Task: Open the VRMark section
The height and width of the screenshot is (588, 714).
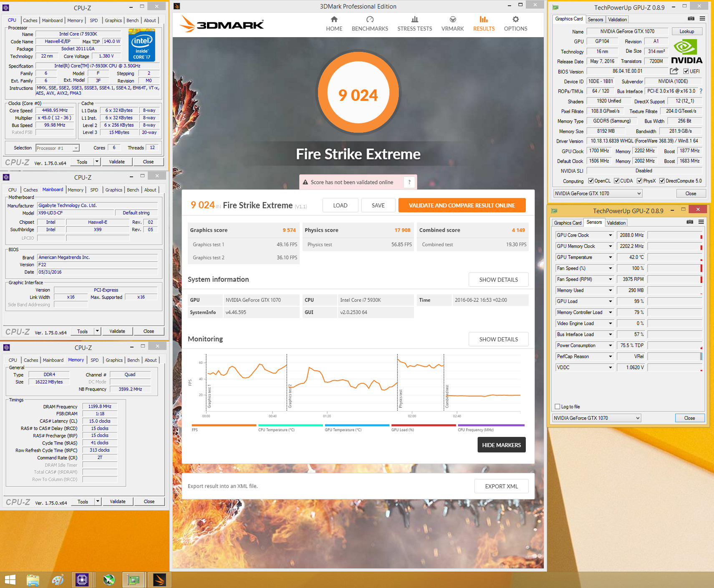Action: point(452,24)
